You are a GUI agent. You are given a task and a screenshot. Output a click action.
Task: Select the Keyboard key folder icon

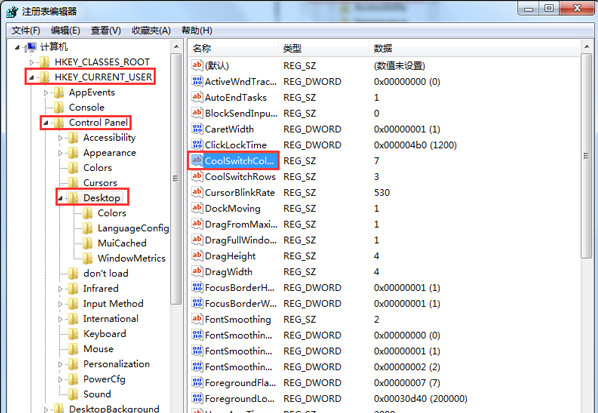point(73,334)
